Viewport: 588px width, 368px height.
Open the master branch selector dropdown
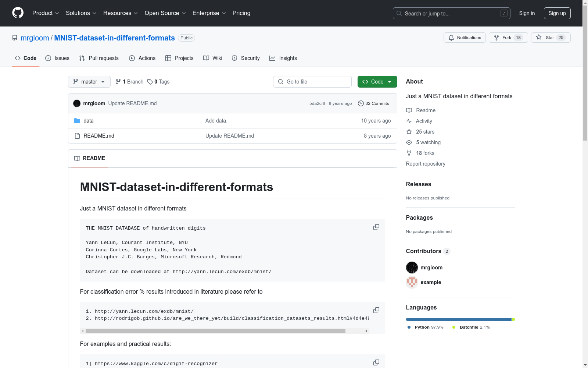click(x=89, y=82)
